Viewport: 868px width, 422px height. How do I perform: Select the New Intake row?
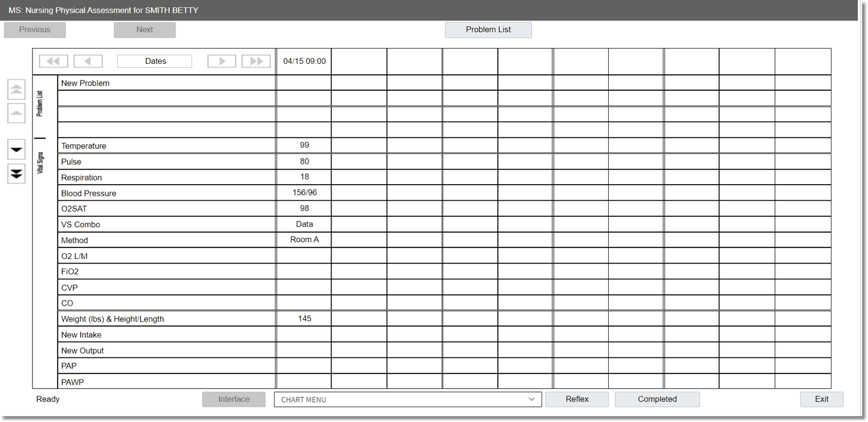167,334
